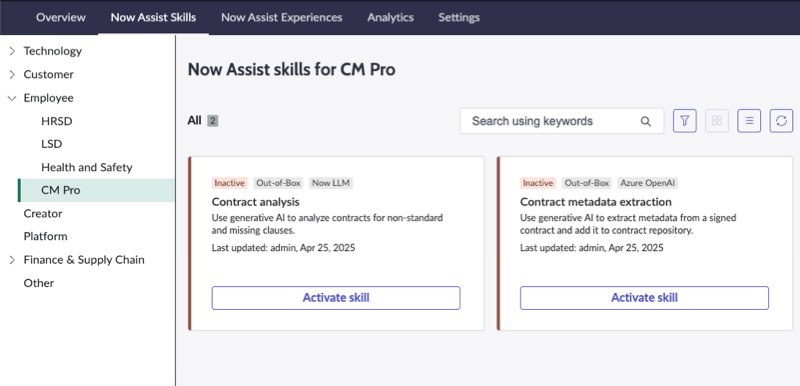The image size is (800, 386).
Task: Select CM Pro in the sidebar
Action: tap(96, 190)
